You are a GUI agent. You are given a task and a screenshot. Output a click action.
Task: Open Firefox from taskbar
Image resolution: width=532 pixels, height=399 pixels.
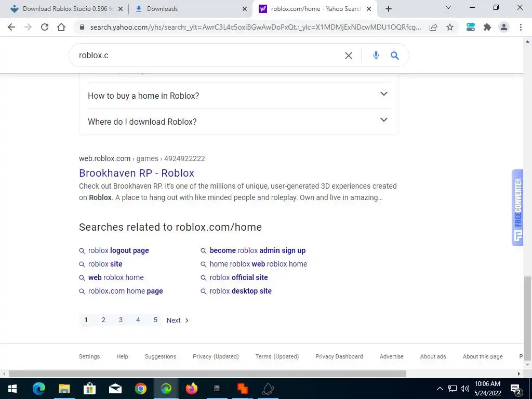click(x=191, y=389)
